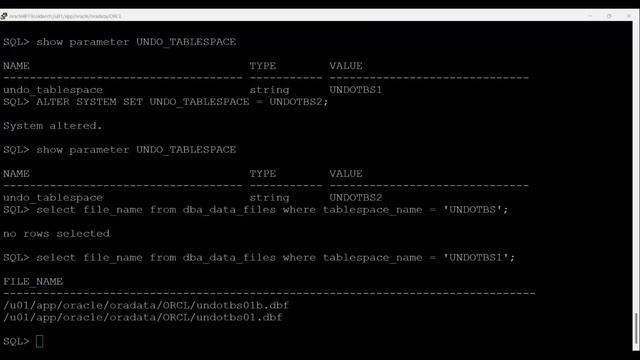The width and height of the screenshot is (640, 360).
Task: Click the ALTER SYSTEM SET UNDO_TABLESPACE = UNDOTBS2; command
Action: tap(182, 102)
